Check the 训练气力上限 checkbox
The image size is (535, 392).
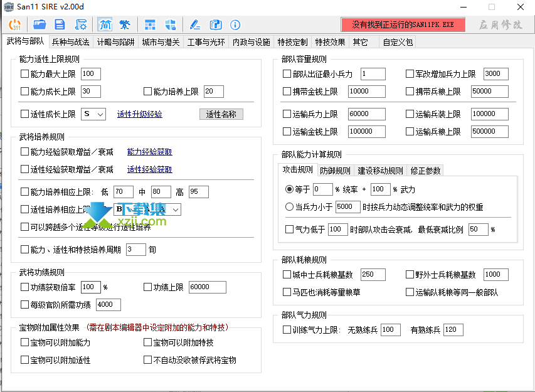287,329
